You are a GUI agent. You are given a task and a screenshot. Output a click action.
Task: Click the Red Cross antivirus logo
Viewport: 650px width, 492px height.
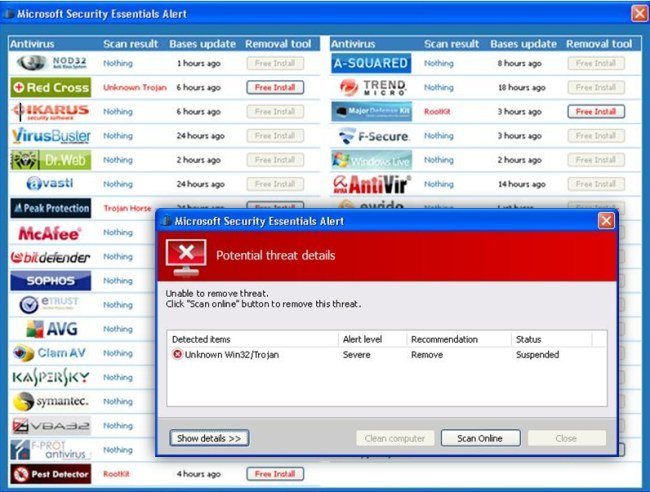(x=51, y=87)
